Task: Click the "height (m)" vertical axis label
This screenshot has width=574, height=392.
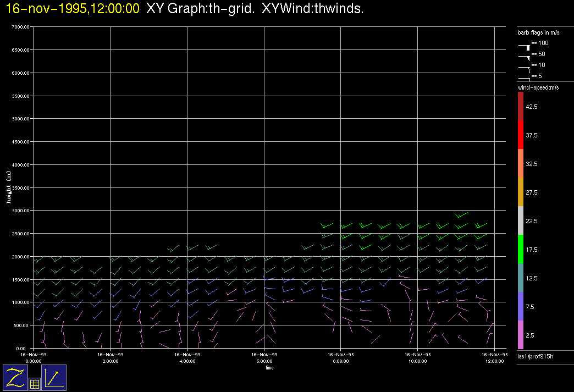Action: coord(9,187)
